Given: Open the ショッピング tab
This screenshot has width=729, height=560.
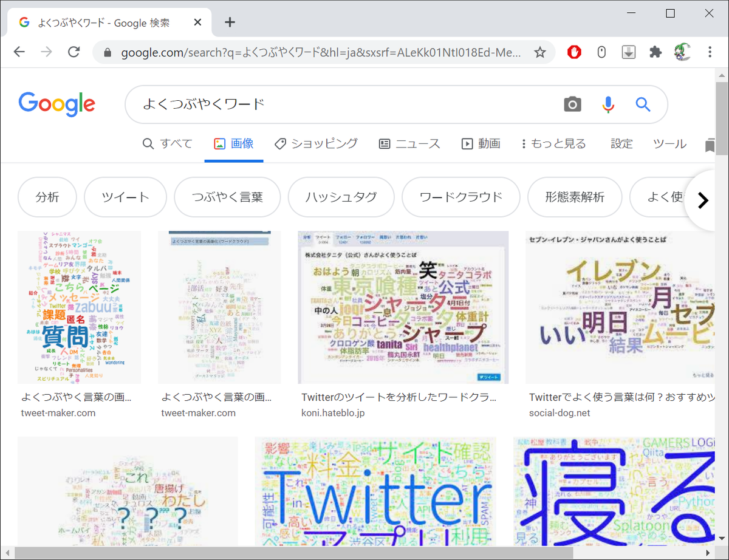Looking at the screenshot, I should pos(315,144).
